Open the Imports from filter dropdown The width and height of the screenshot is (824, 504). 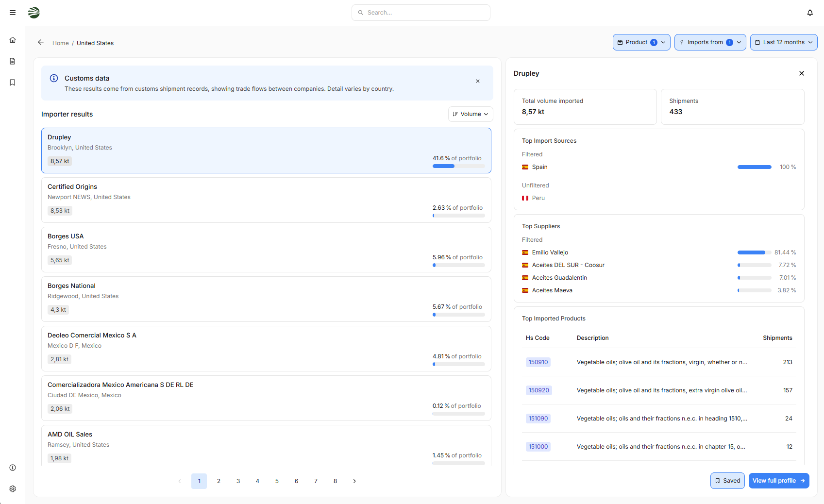coord(710,42)
